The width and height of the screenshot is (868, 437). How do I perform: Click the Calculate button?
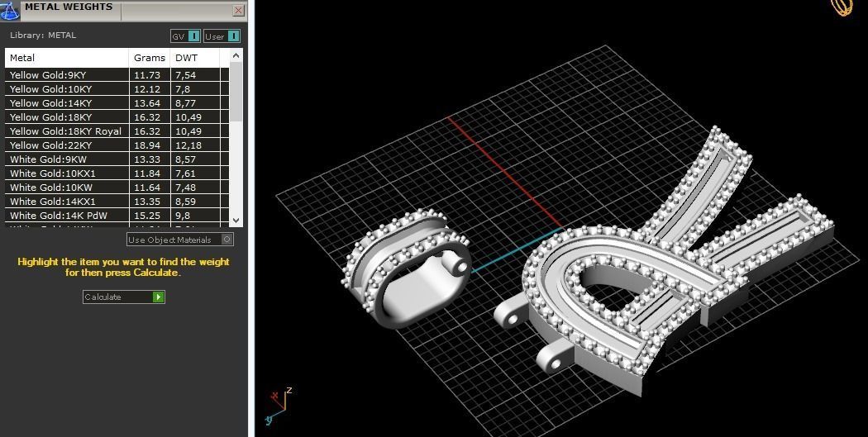pos(123,297)
